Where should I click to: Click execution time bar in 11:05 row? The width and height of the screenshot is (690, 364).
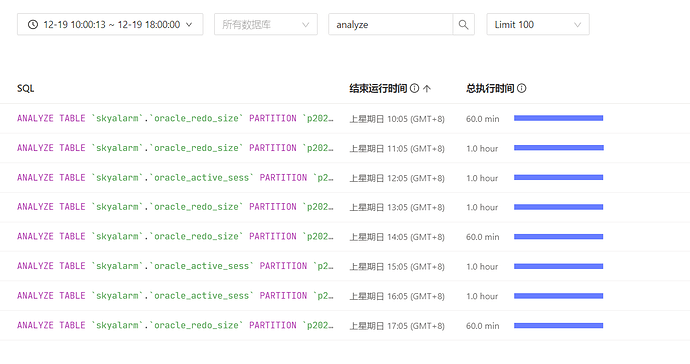[x=559, y=148]
